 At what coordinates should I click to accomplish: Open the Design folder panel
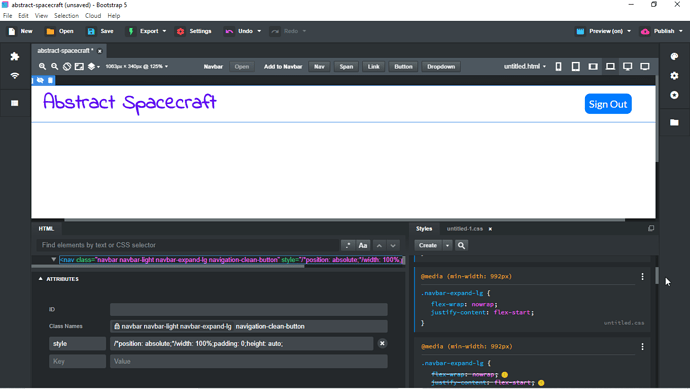pos(674,122)
